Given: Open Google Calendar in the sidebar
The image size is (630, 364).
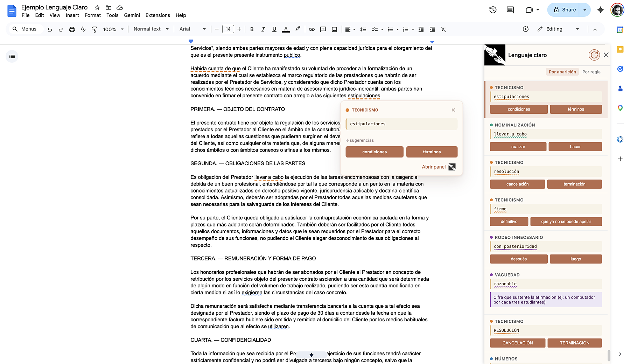Looking at the screenshot, I should [620, 30].
